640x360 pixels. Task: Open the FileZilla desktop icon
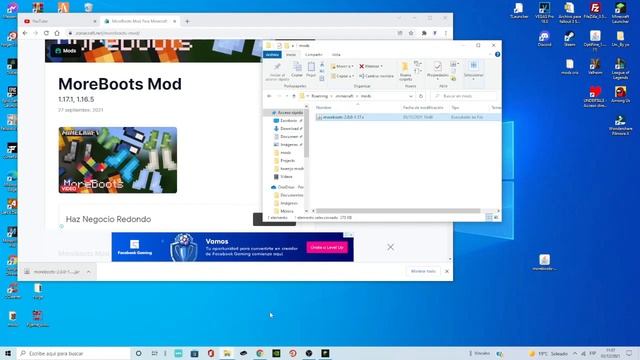click(x=595, y=11)
